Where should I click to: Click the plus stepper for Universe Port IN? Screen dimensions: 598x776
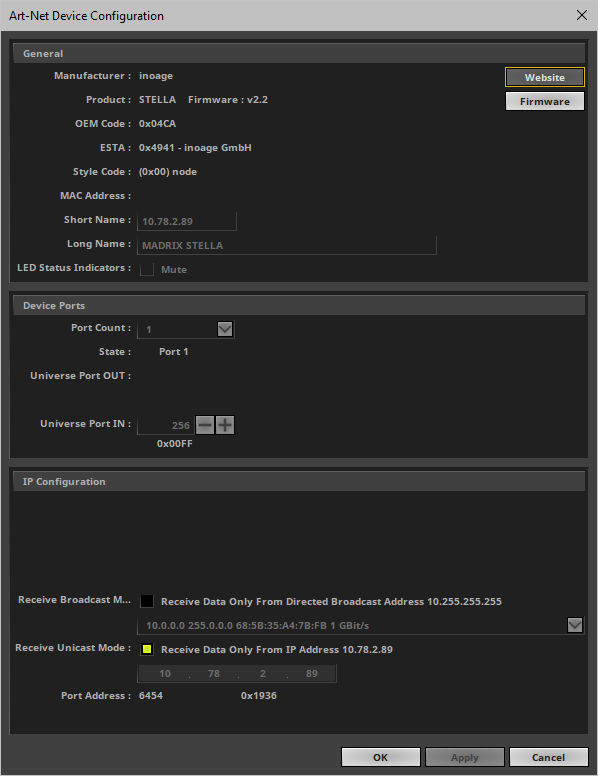click(x=225, y=425)
